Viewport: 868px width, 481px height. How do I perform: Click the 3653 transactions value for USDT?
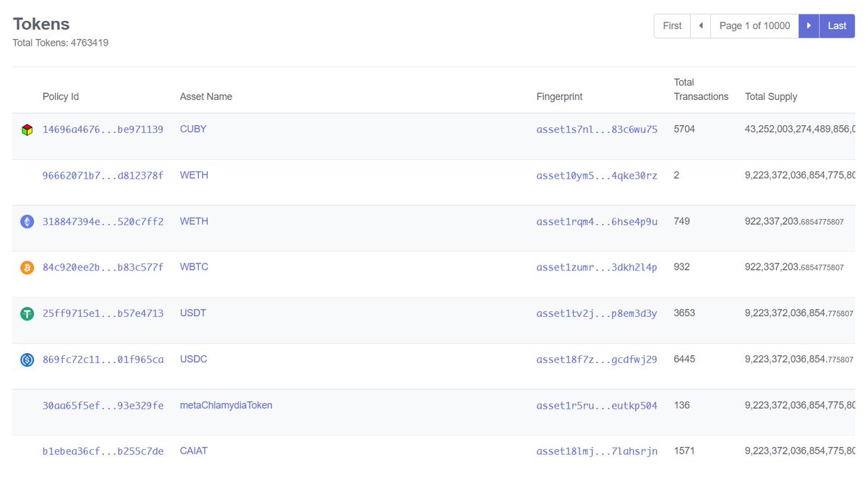(x=684, y=312)
